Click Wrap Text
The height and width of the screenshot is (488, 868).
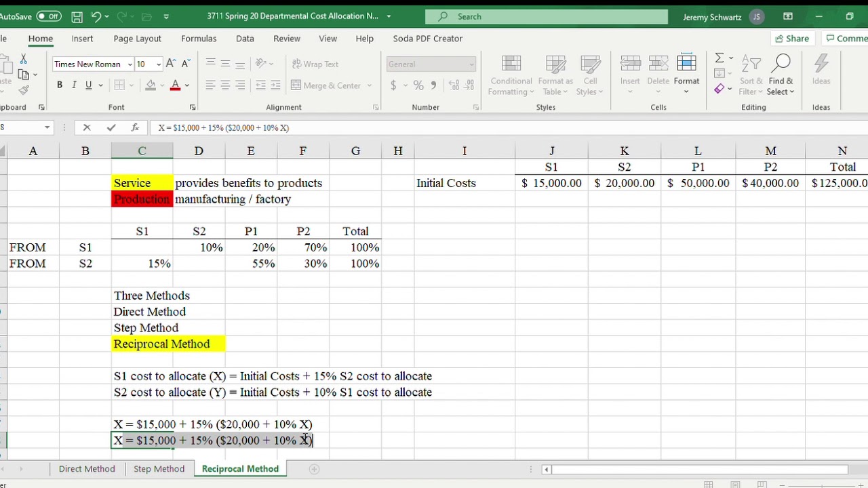(315, 64)
